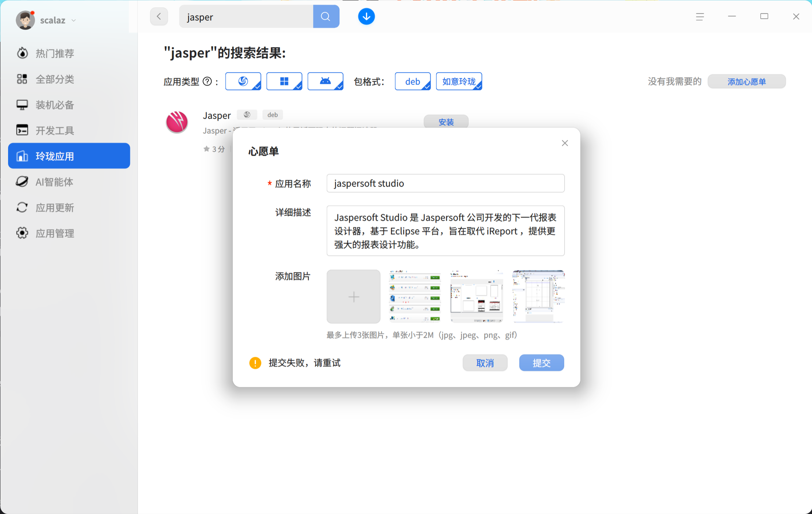Open 开发工具 section
The image size is (812, 514).
[69, 131]
